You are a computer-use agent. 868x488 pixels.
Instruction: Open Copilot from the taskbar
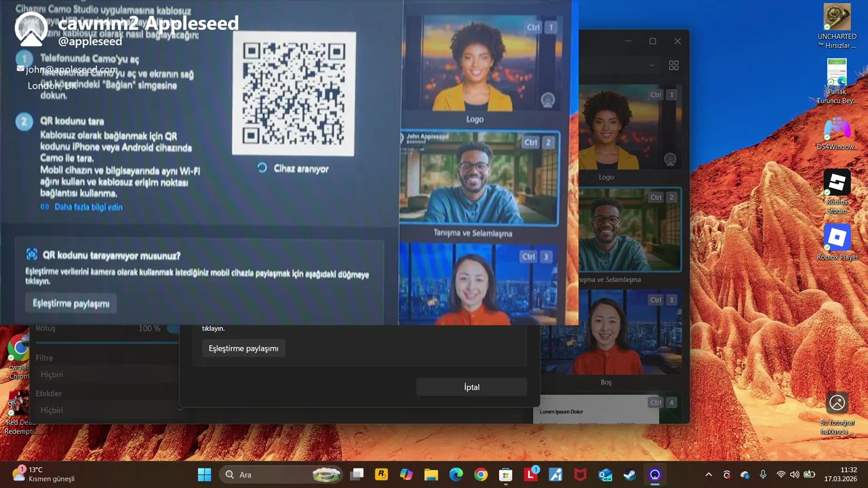406,474
